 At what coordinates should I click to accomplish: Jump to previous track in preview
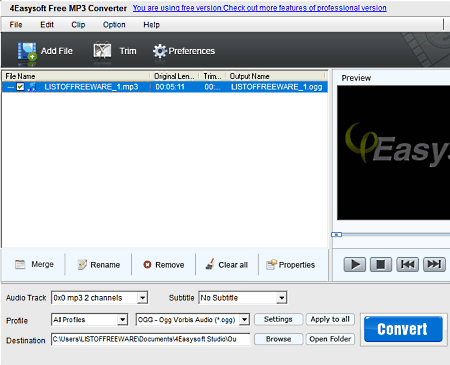click(407, 265)
